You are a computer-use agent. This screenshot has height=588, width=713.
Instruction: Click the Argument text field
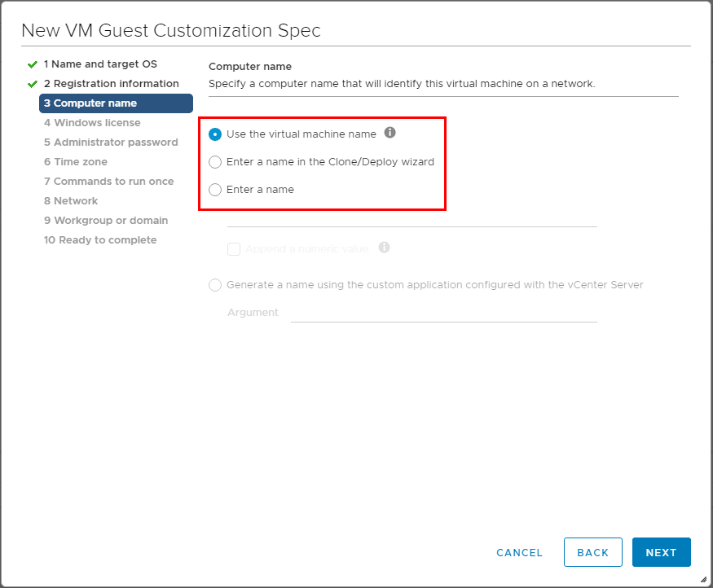(x=443, y=313)
